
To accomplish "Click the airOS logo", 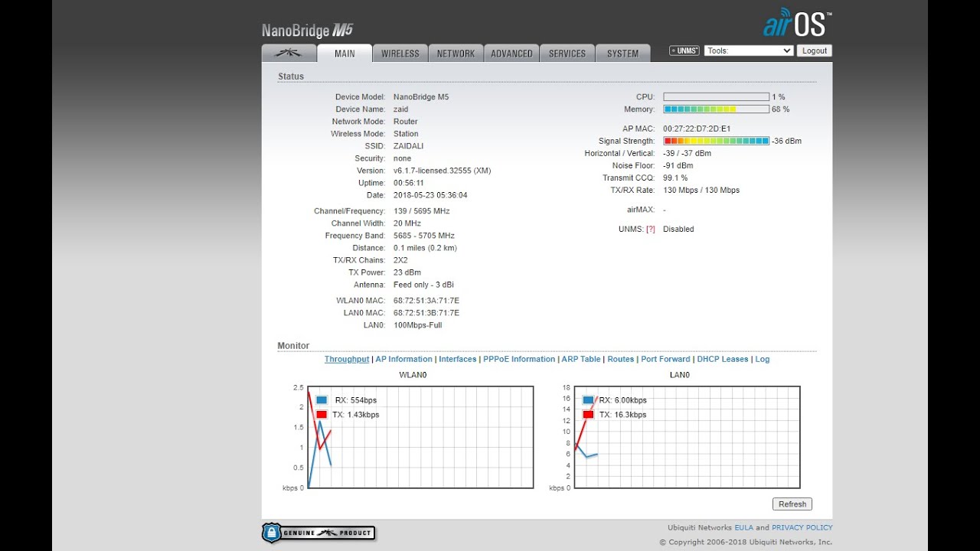I will [x=797, y=24].
